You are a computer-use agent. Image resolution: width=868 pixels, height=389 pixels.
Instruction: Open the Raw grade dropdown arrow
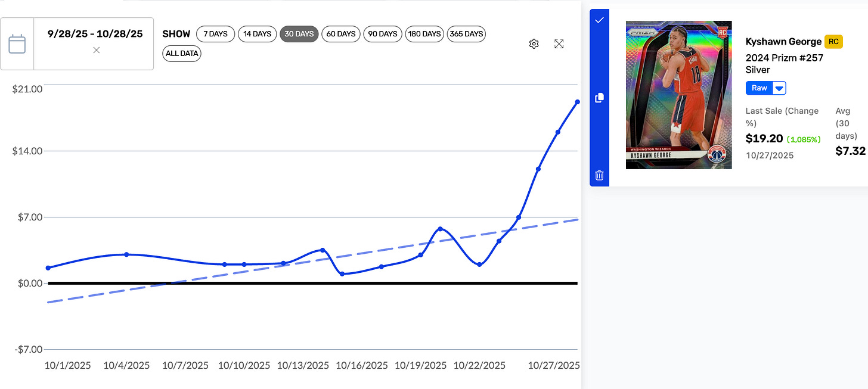[779, 88]
